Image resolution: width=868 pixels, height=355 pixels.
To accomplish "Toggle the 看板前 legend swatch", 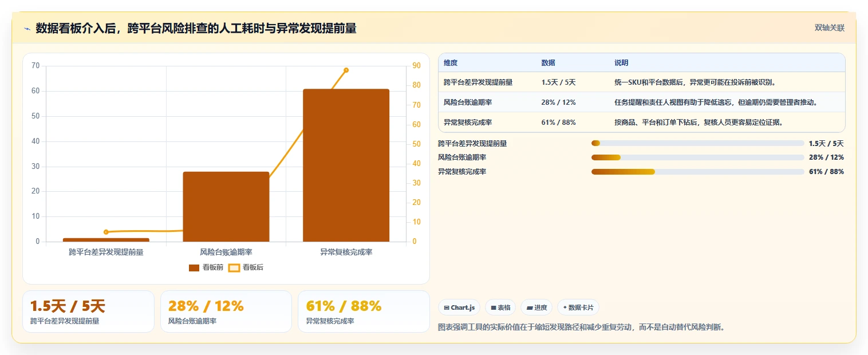I will click(x=194, y=267).
